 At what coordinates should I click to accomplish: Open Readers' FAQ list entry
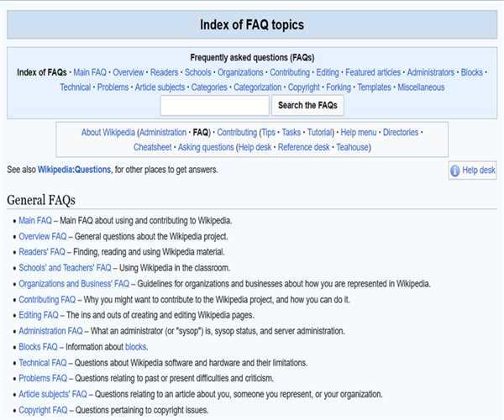pyautogui.click(x=42, y=252)
